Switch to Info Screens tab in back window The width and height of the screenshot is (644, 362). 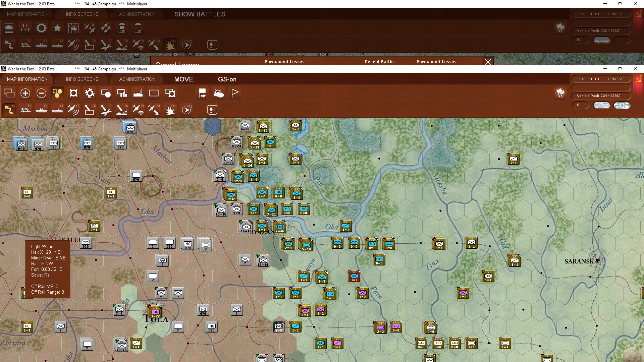pyautogui.click(x=82, y=14)
